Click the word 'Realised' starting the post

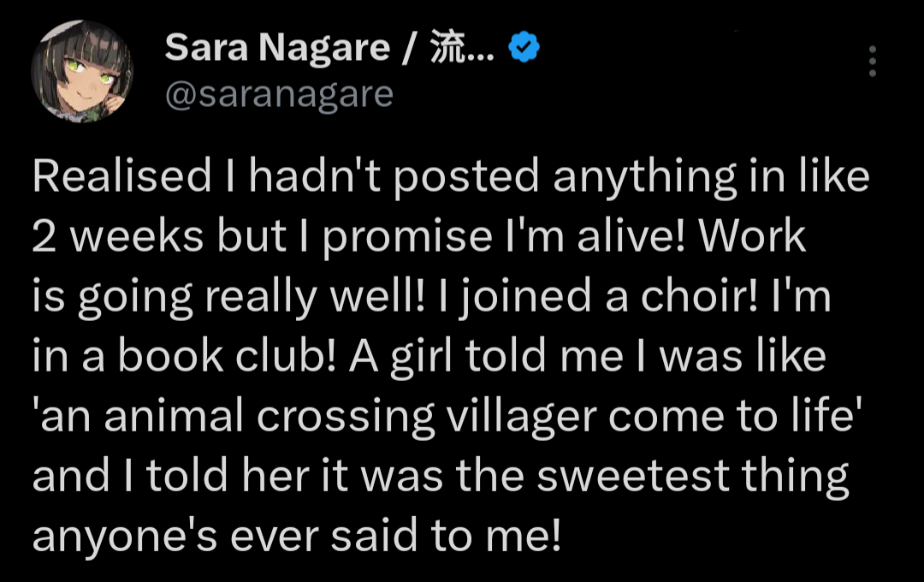pyautogui.click(x=121, y=176)
